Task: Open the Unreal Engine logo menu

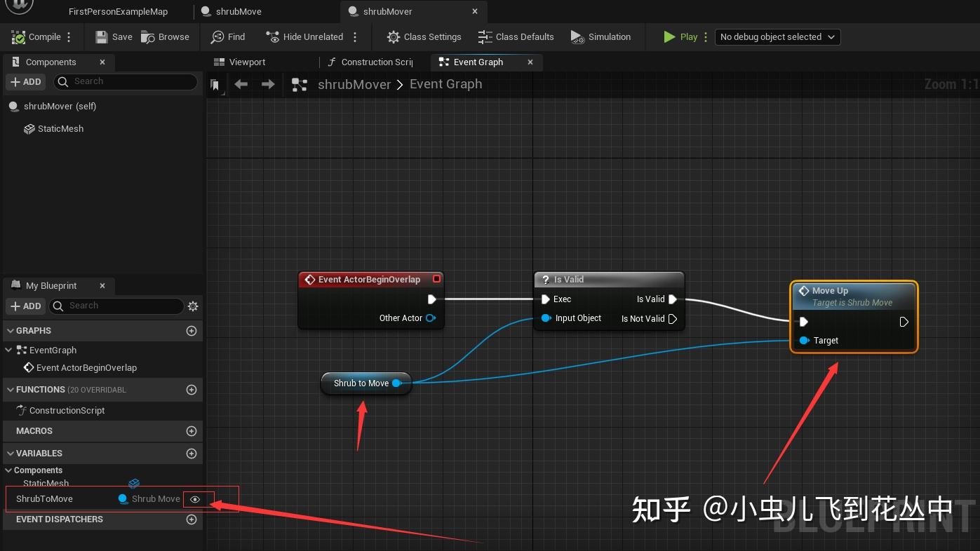Action: 20,6
